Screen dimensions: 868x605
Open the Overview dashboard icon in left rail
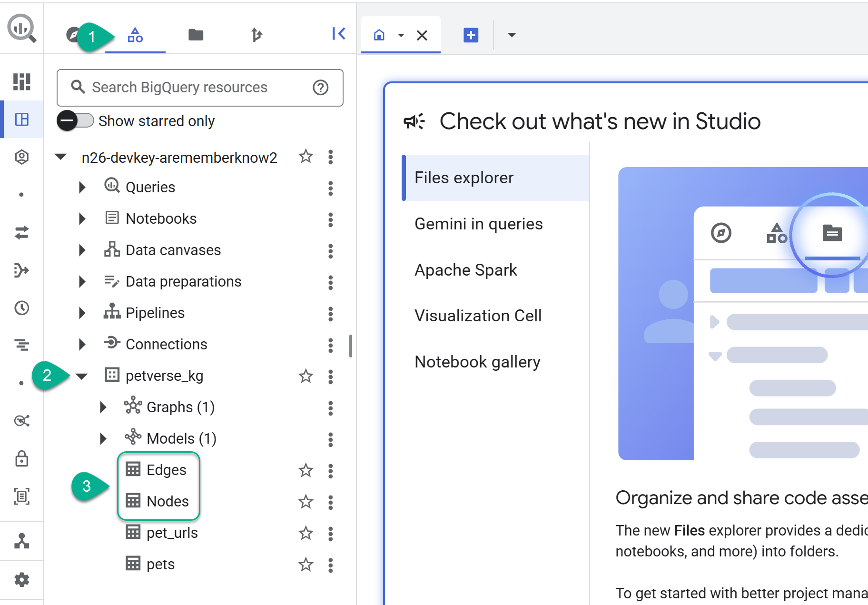point(21,81)
